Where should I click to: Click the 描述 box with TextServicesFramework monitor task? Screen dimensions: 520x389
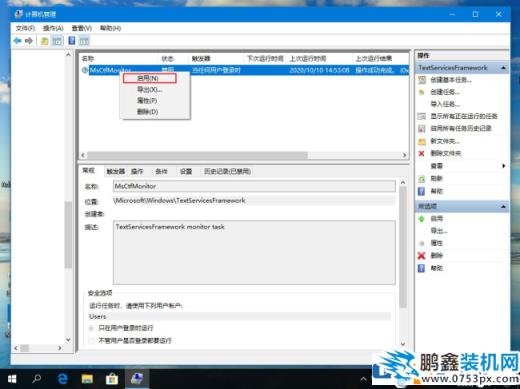[254, 252]
